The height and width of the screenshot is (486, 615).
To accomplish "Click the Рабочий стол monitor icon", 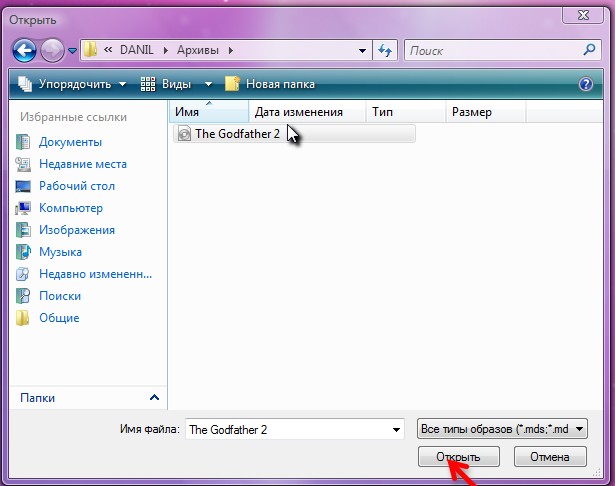I will click(23, 186).
